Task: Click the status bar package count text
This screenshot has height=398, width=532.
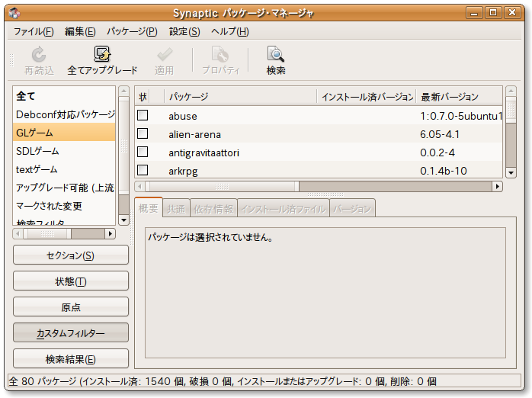Action: pos(223,381)
